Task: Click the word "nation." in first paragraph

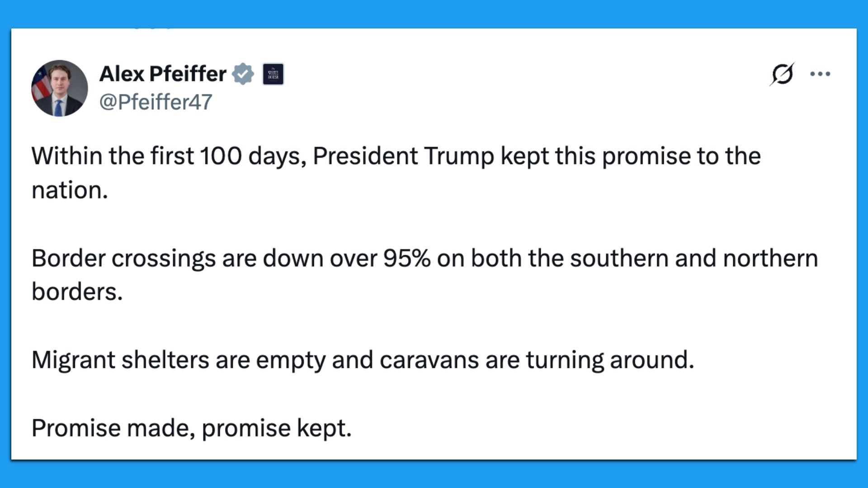Action: pyautogui.click(x=70, y=190)
